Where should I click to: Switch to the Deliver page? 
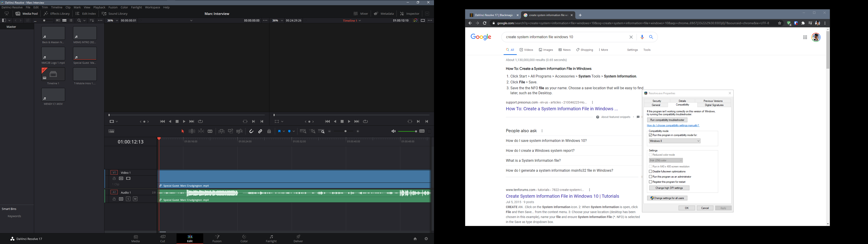[x=298, y=239]
